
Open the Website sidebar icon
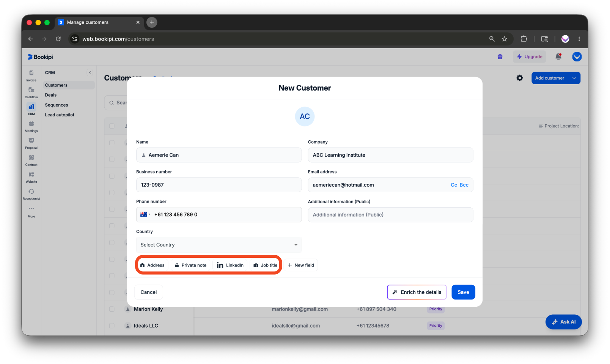tap(31, 177)
